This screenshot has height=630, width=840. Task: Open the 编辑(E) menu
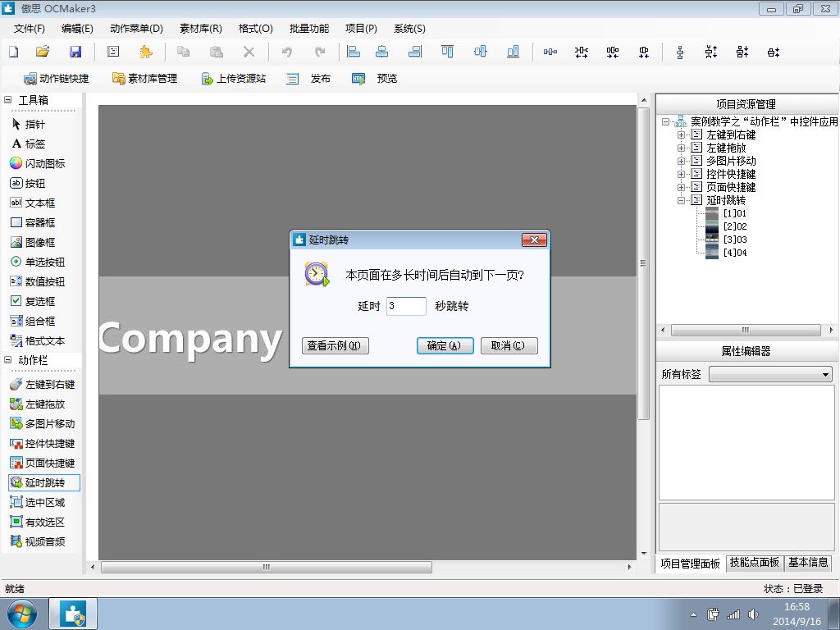[77, 29]
